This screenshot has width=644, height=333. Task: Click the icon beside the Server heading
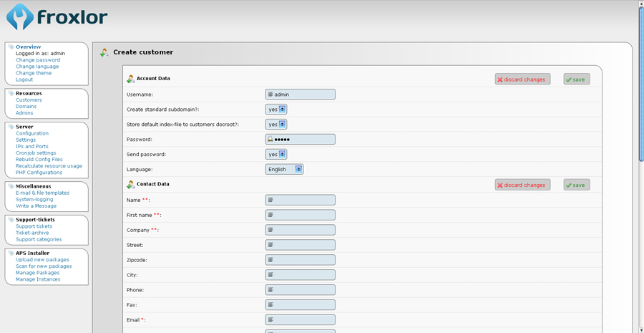point(11,127)
